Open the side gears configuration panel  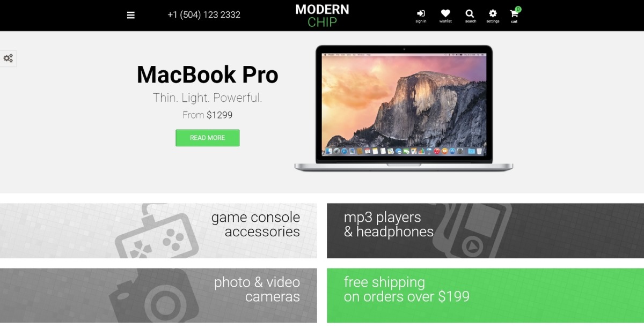click(x=8, y=58)
